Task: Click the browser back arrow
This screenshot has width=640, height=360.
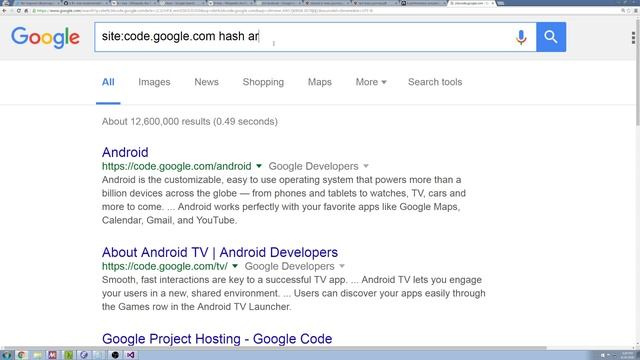Action: 4,11
